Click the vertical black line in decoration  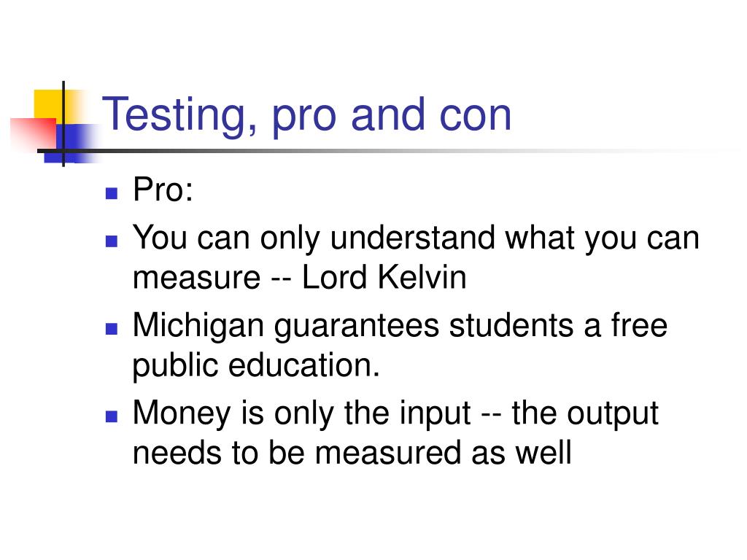click(63, 124)
